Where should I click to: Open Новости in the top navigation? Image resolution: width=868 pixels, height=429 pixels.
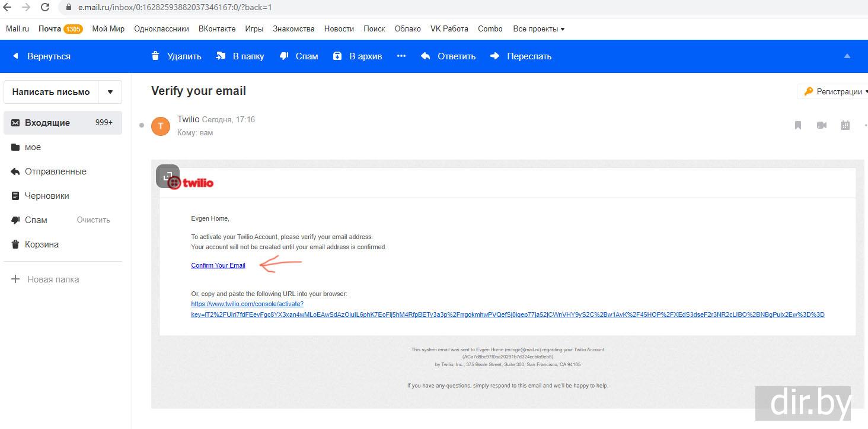pos(339,28)
